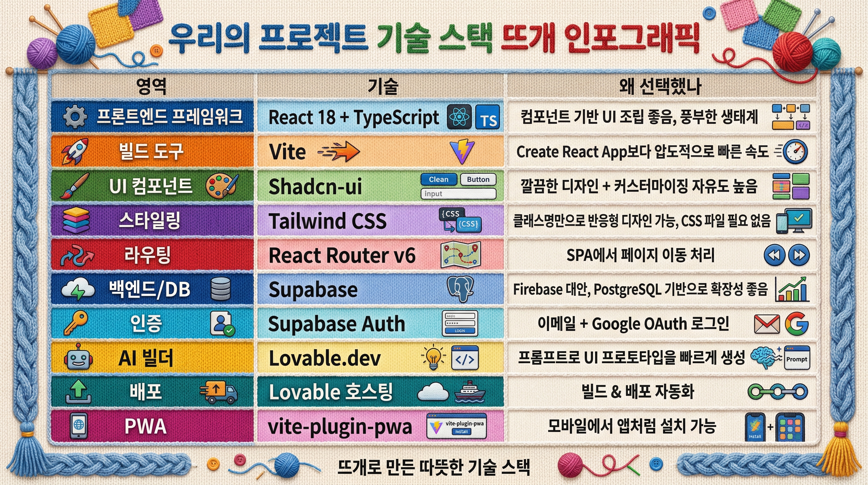Click the input text field sample
The height and width of the screenshot is (485, 868).
(458, 194)
